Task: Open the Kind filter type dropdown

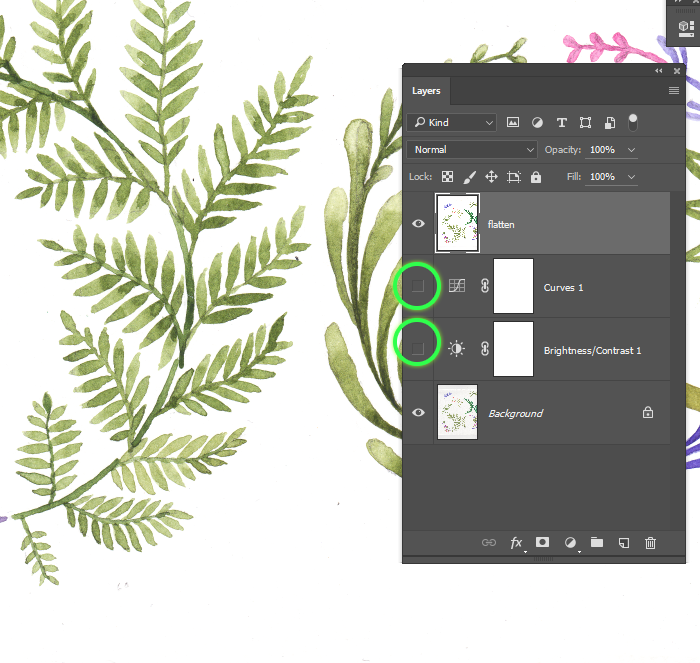Action: coord(452,122)
